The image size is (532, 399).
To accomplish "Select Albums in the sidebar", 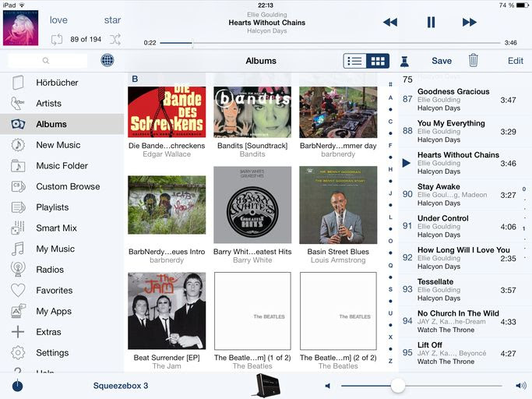I will pyautogui.click(x=62, y=124).
